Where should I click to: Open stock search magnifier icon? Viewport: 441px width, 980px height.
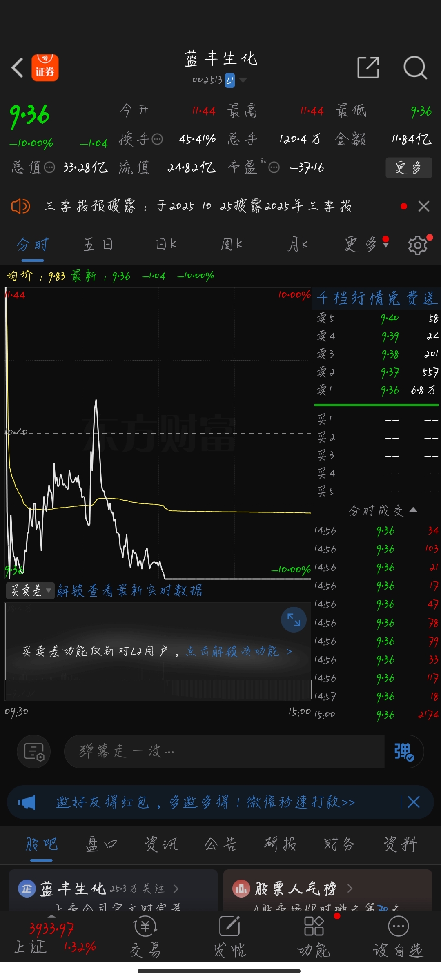[x=415, y=67]
